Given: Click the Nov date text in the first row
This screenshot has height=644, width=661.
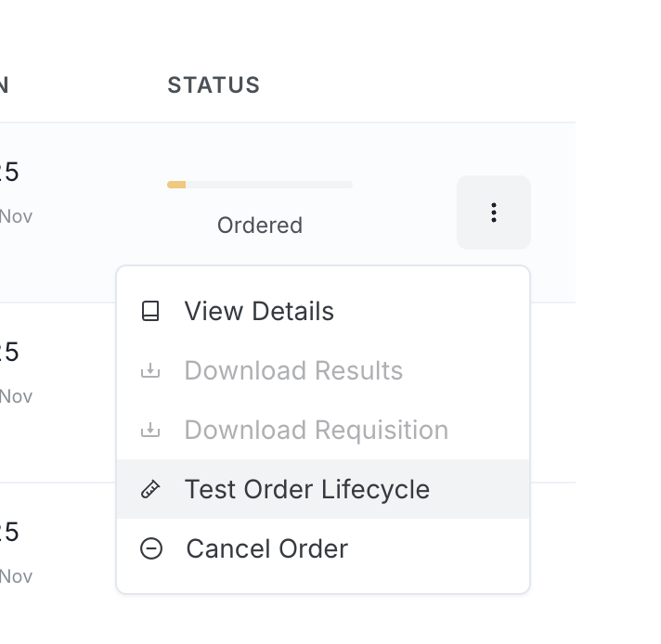Looking at the screenshot, I should pyautogui.click(x=16, y=216).
